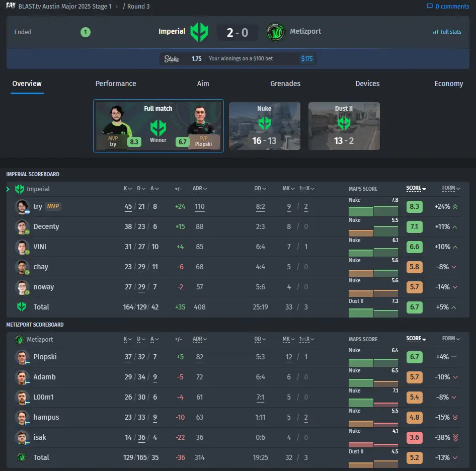Viewport: 476px width, 471px height.
Task: Click player name hampus in scoreboard
Action: pos(46,417)
